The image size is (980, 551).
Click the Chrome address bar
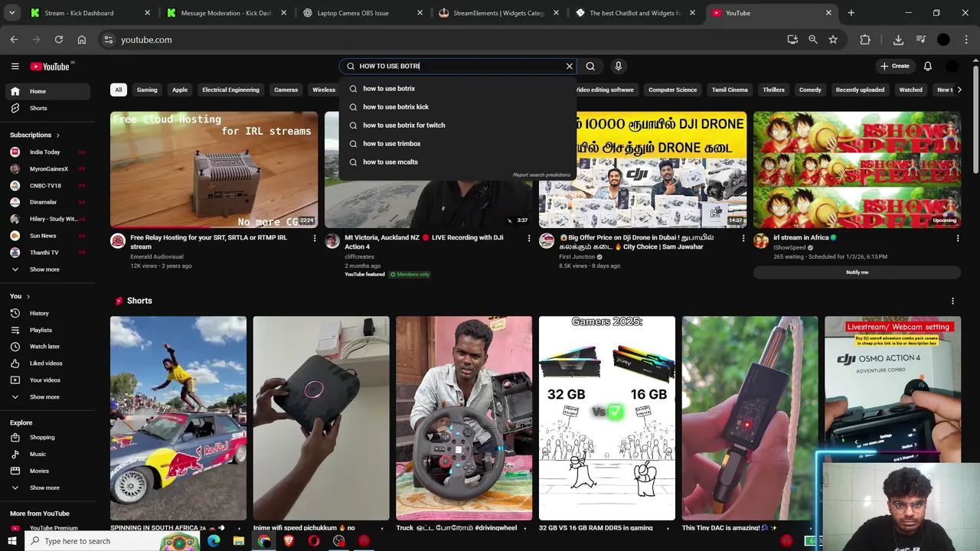click(444, 40)
